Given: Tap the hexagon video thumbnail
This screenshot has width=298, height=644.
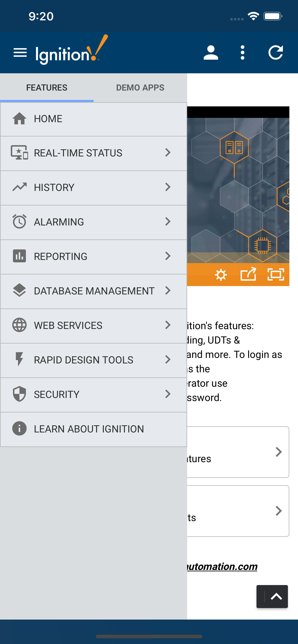Looking at the screenshot, I should click(238, 190).
